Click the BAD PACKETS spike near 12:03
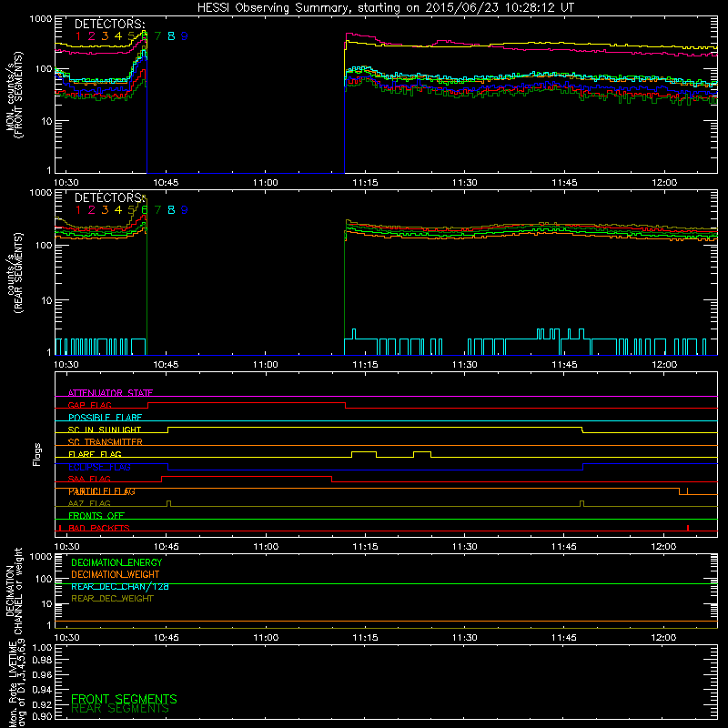 click(688, 528)
